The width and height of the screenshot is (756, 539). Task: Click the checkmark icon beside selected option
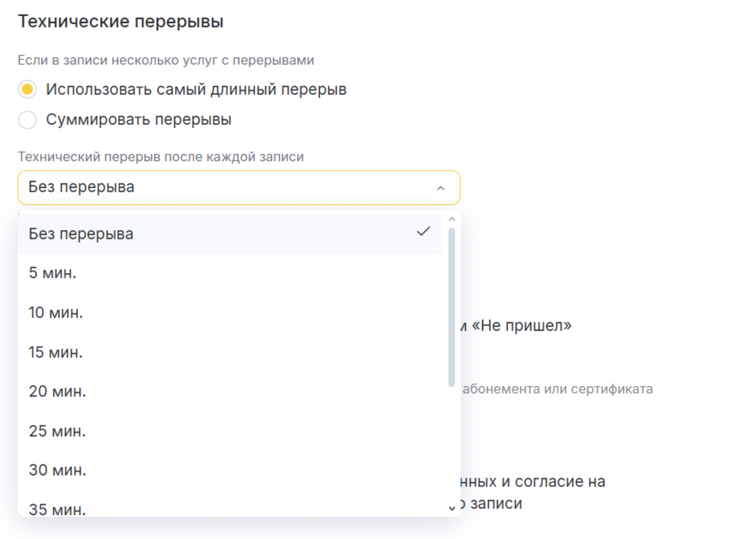point(423,232)
